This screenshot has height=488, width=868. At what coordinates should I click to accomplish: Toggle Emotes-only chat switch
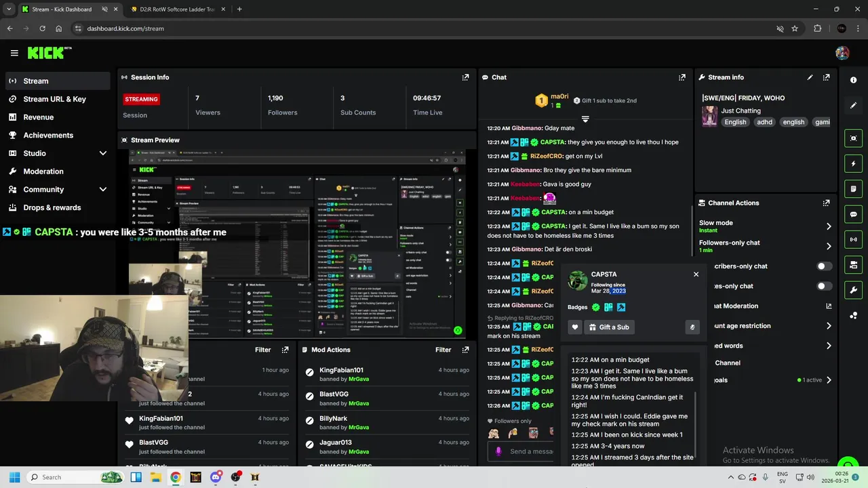tap(824, 286)
